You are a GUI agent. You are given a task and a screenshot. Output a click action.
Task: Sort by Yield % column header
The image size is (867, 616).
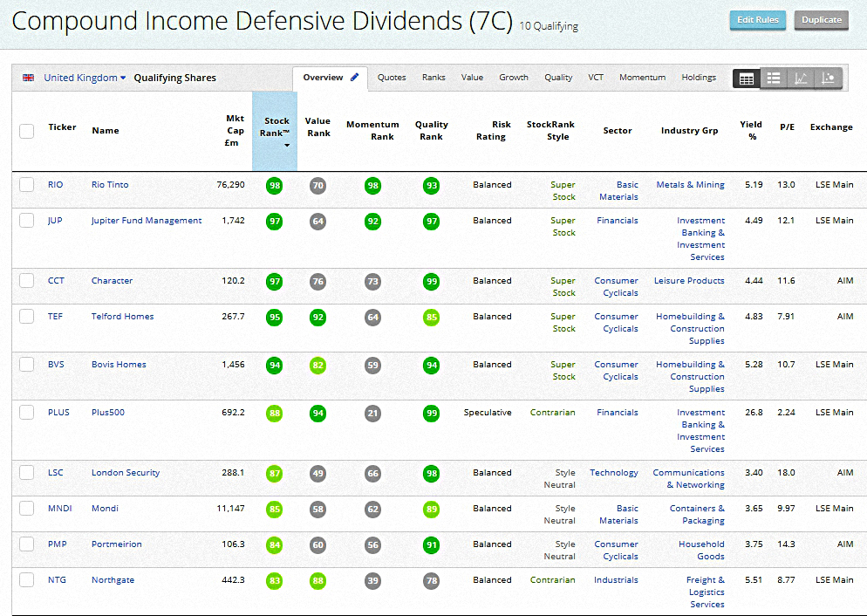(x=751, y=131)
